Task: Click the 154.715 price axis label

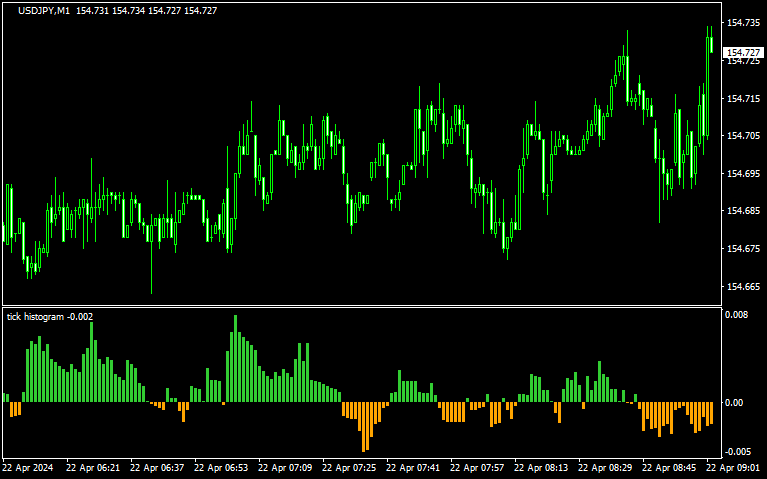Action: click(x=744, y=98)
